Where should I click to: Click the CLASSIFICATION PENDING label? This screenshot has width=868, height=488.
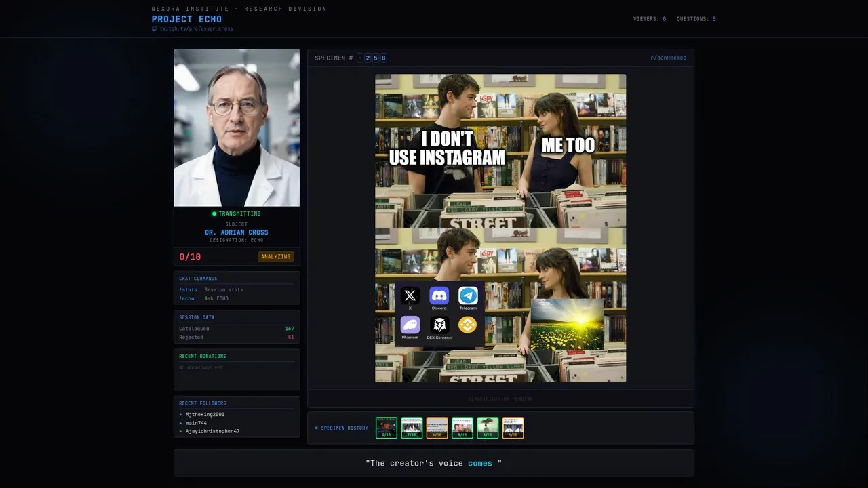click(500, 399)
